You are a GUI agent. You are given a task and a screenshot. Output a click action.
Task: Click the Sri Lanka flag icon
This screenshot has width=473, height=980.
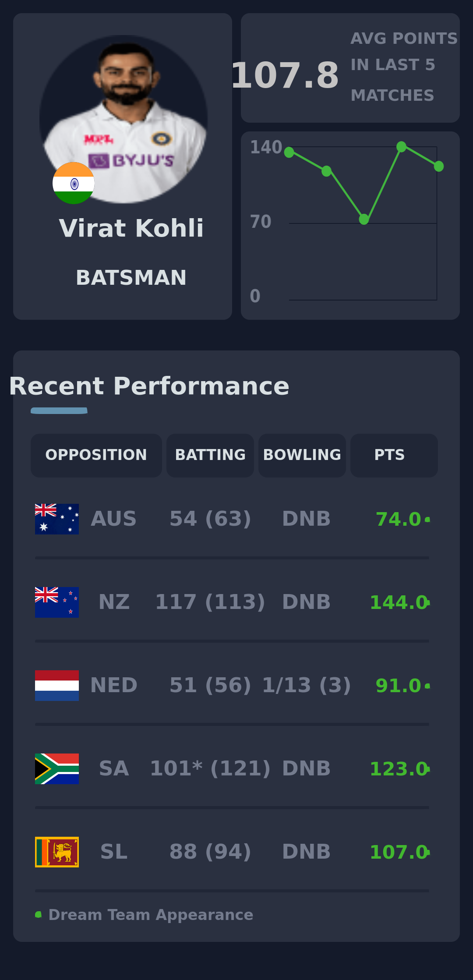(57, 852)
